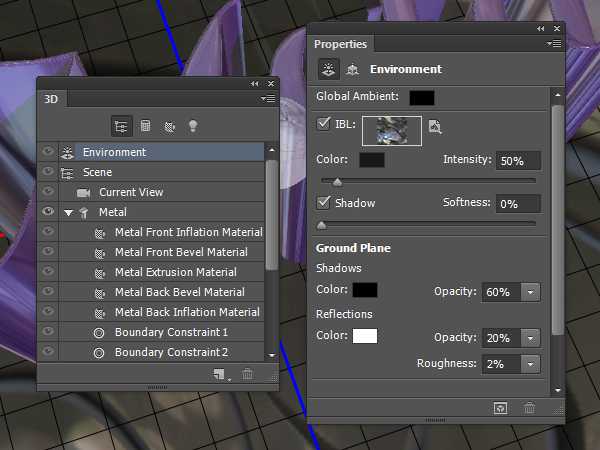Open the Shadows Opacity dropdown

pyautogui.click(x=530, y=292)
